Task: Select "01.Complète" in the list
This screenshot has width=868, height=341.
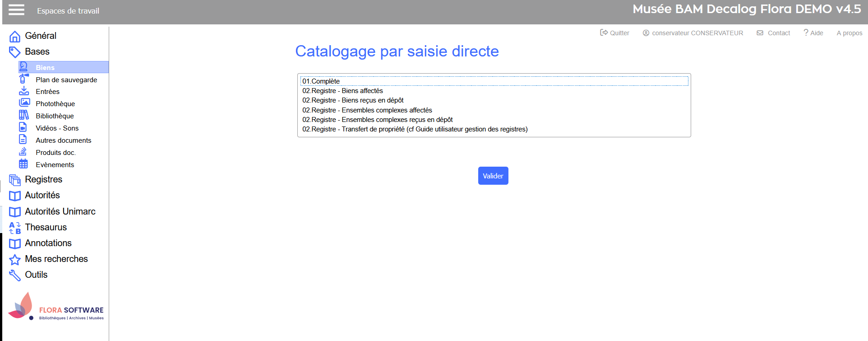Action: click(x=321, y=81)
